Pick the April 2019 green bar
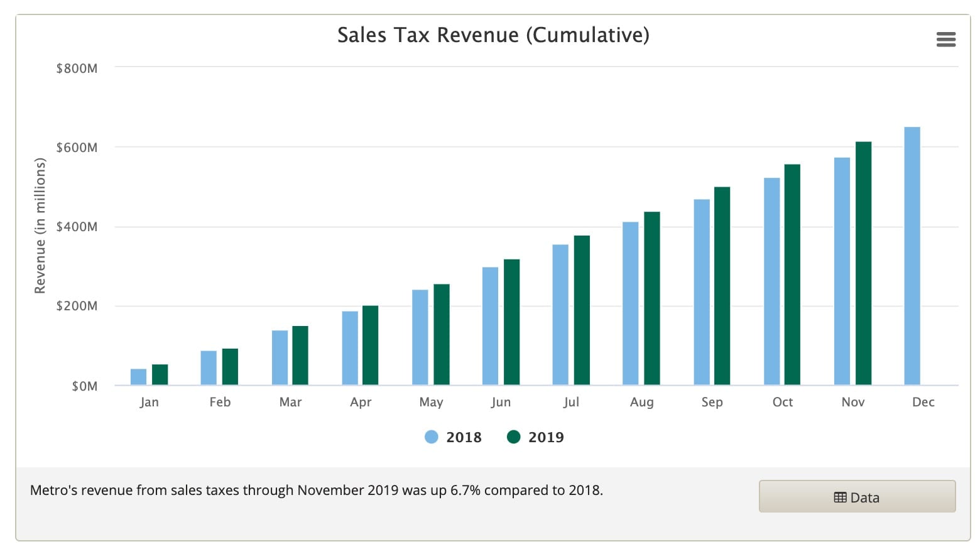Viewport: 980px width, 549px height. (x=370, y=345)
